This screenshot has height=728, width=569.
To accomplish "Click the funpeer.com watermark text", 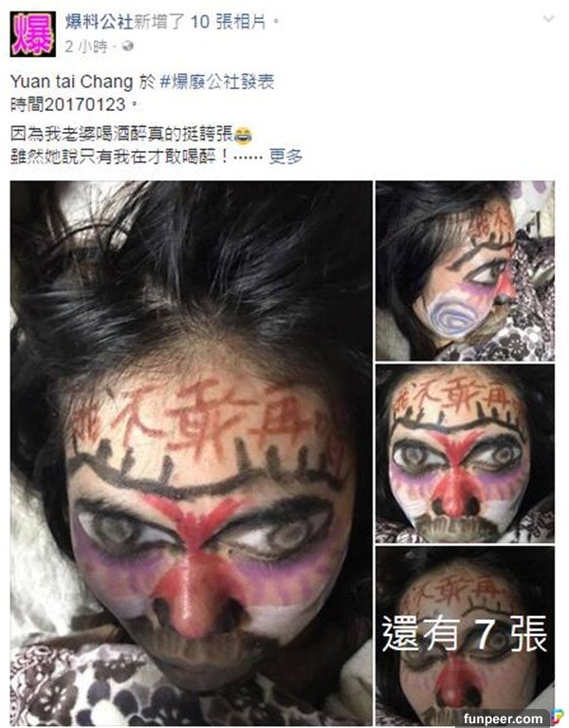I will (x=504, y=719).
